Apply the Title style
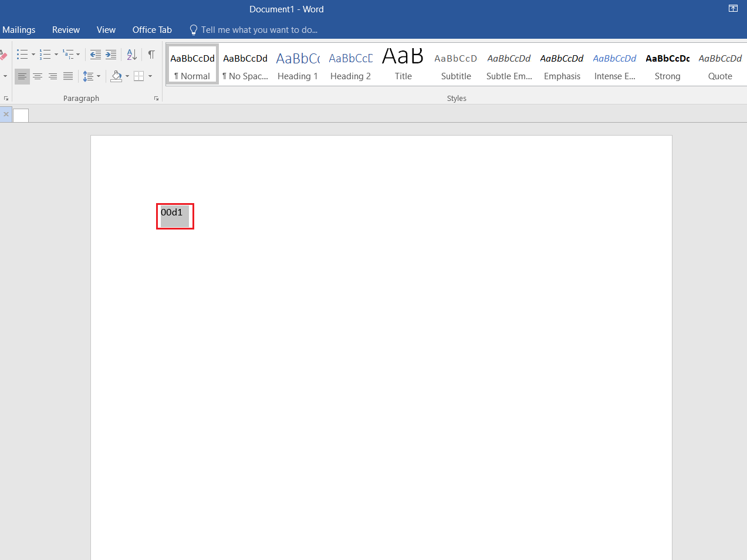747x560 pixels. click(403, 65)
